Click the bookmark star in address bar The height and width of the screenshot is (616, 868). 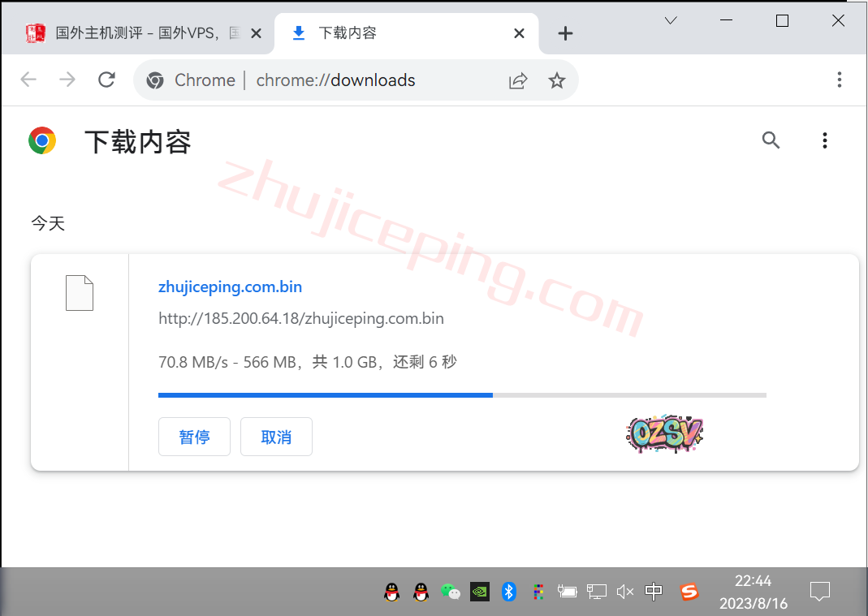(x=556, y=80)
